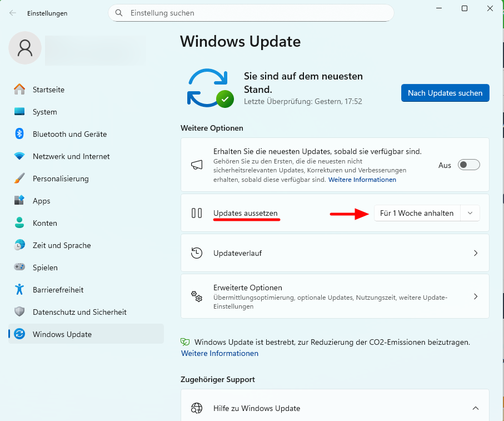This screenshot has width=504, height=421.
Task: Click the Datenschutz shield icon
Action: (x=19, y=311)
